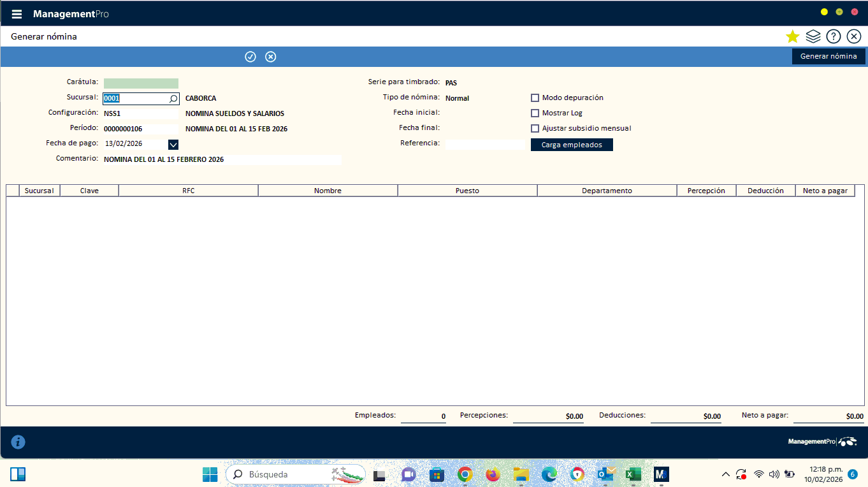Sort by the Nombre column header
The image size is (868, 487).
(328, 191)
